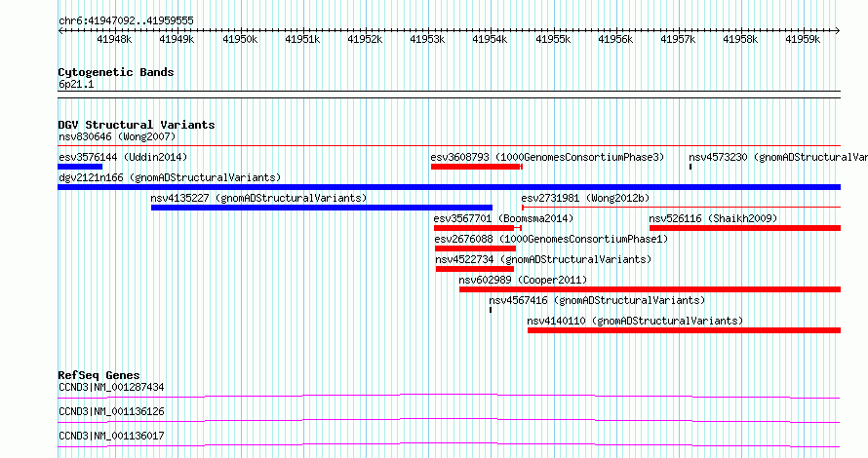Click the 41949k ruler tick label
The width and height of the screenshot is (868, 458).
(177, 39)
